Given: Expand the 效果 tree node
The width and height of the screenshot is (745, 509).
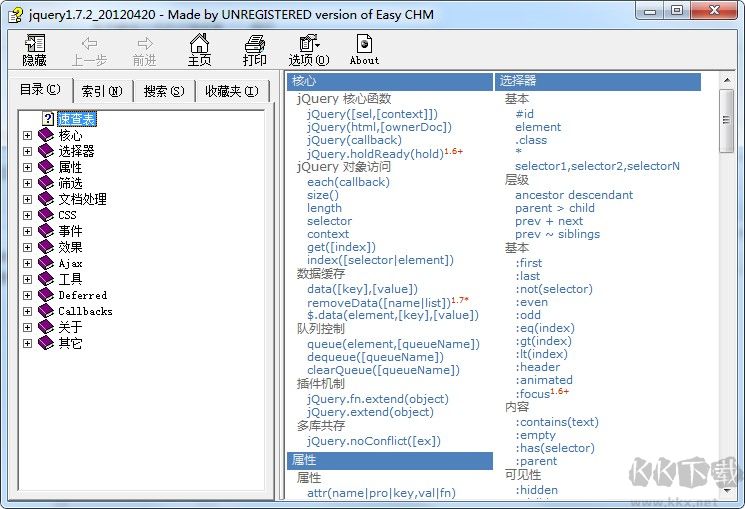Looking at the screenshot, I should 28,248.
